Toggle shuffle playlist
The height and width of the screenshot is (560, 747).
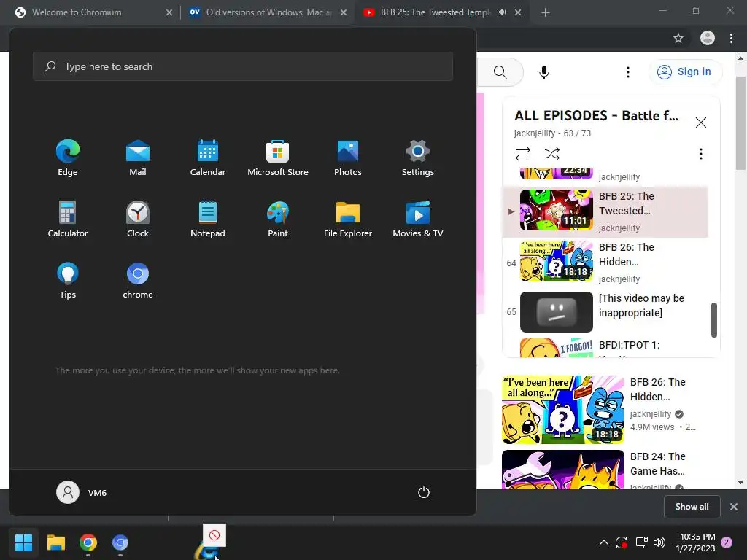coord(551,154)
